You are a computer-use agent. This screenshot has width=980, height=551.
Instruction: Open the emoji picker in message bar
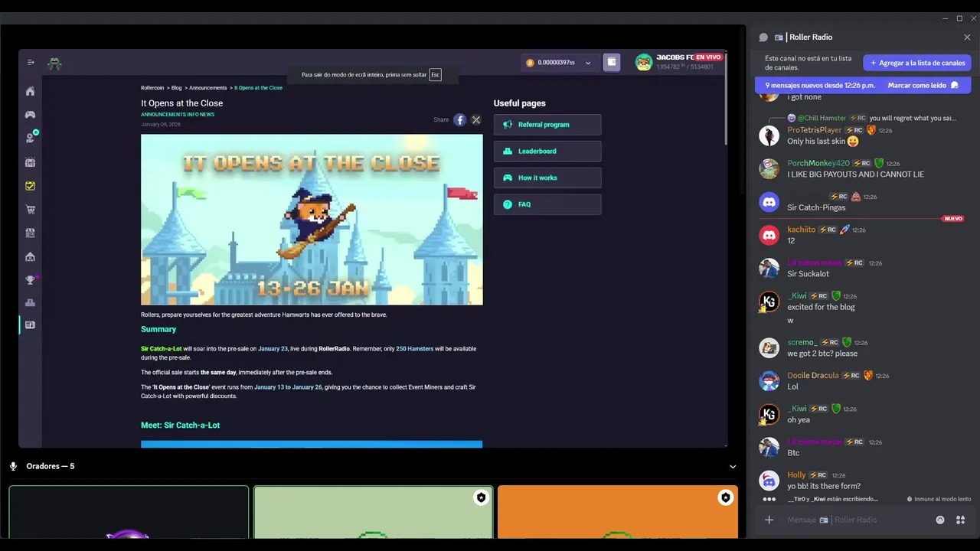point(940,520)
